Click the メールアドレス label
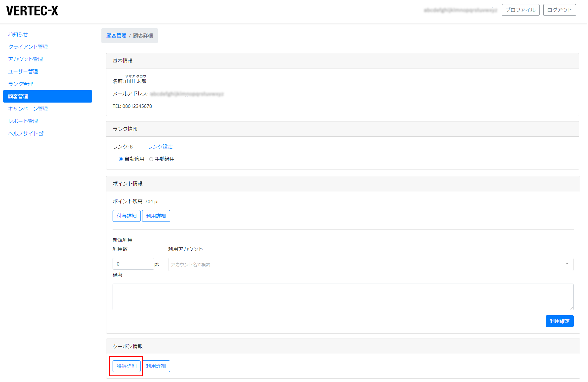Viewport: 588px width, 382px height. click(130, 94)
